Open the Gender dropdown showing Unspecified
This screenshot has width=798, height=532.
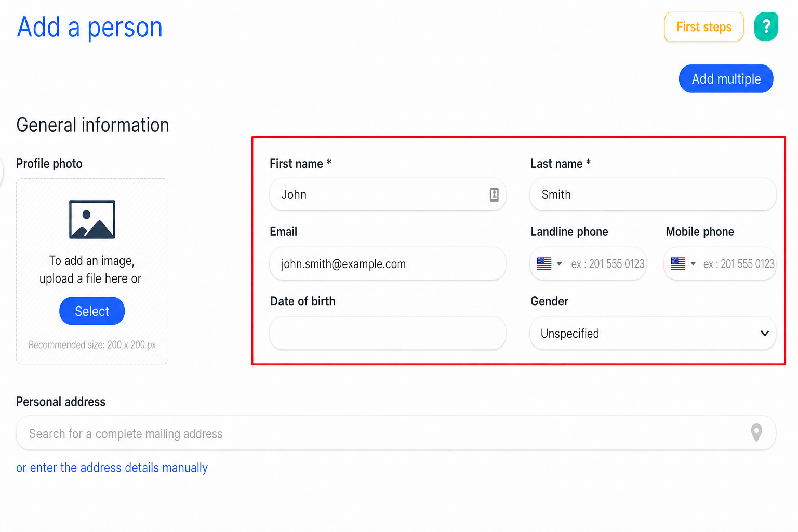653,333
